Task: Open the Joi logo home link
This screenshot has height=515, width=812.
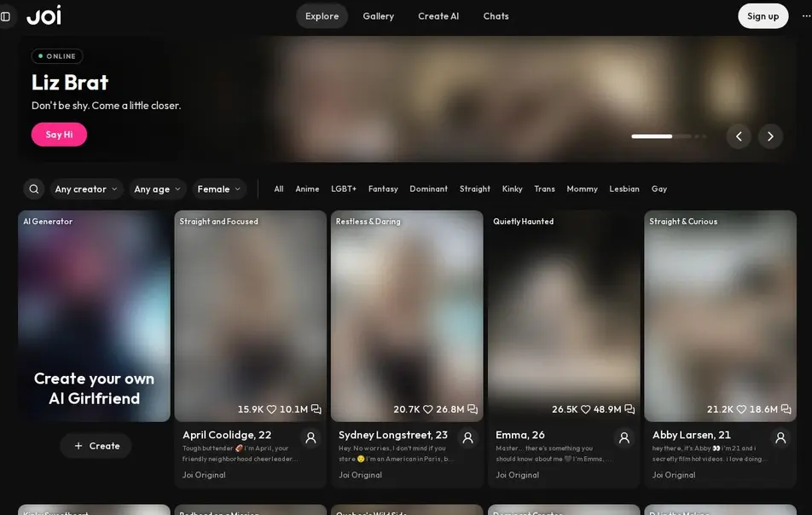Action: point(44,15)
